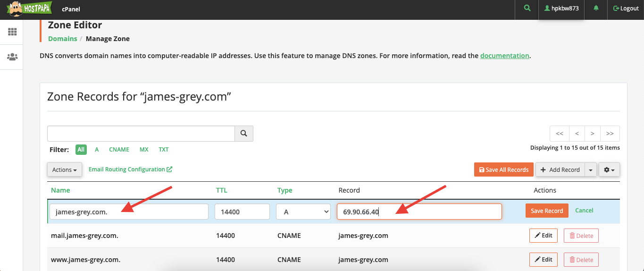
Task: Sort by TTL column header
Action: [222, 190]
